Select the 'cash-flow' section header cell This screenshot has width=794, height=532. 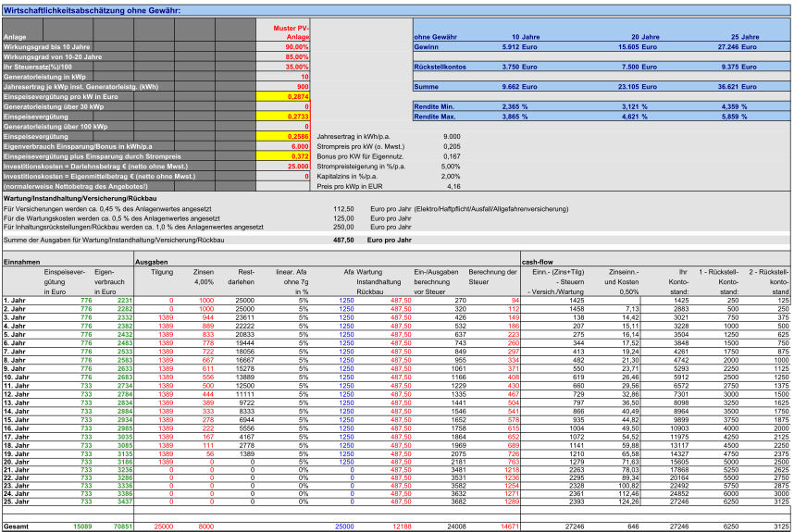pyautogui.click(x=537, y=262)
